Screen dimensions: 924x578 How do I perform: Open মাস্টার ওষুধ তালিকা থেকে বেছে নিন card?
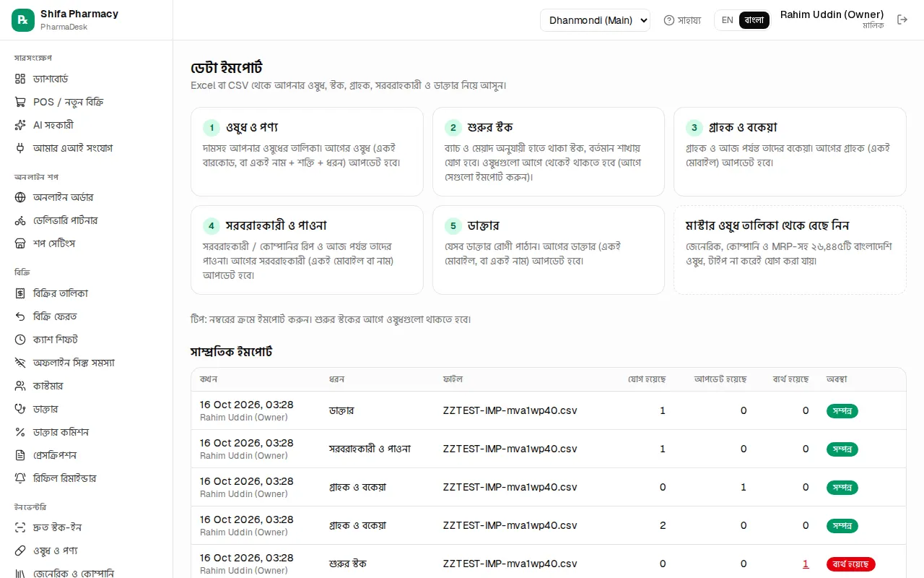coord(790,250)
